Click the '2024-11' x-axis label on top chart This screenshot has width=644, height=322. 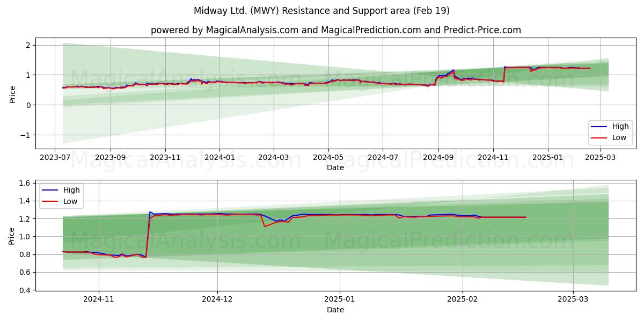(493, 158)
